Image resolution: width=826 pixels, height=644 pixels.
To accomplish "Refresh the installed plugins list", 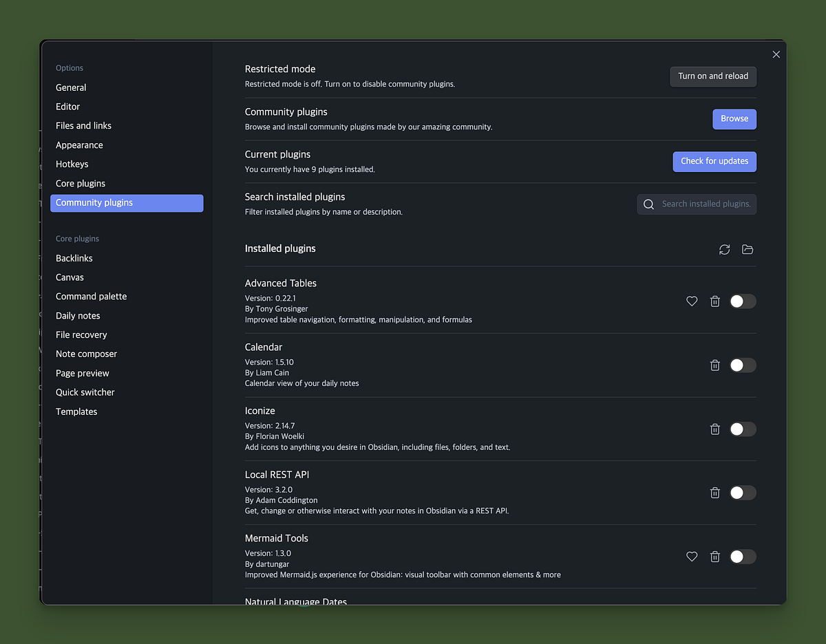I will pos(724,249).
